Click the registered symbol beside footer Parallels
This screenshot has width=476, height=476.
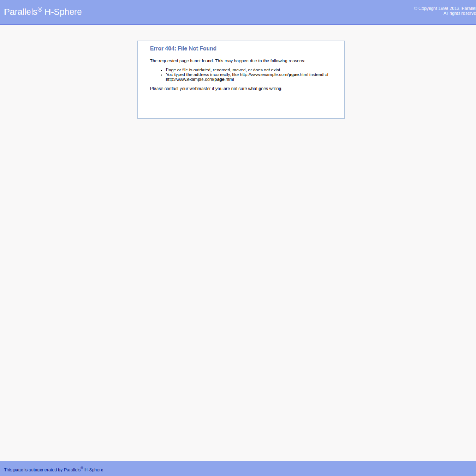[x=82, y=468]
